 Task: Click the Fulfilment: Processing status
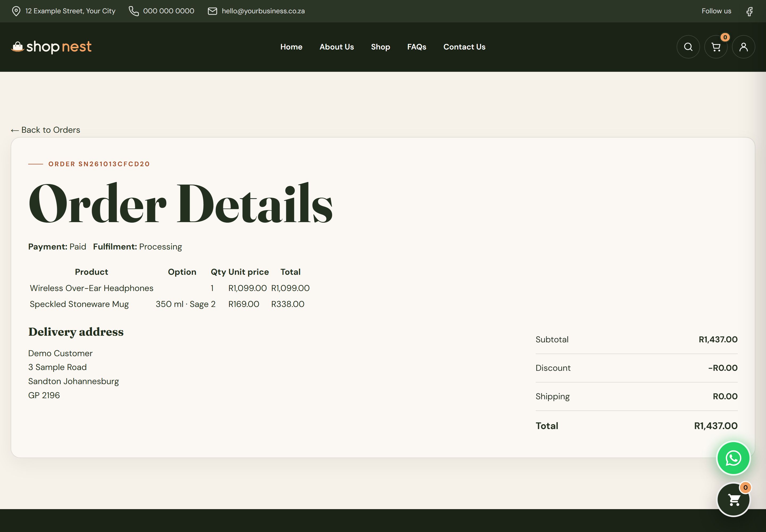coord(137,247)
